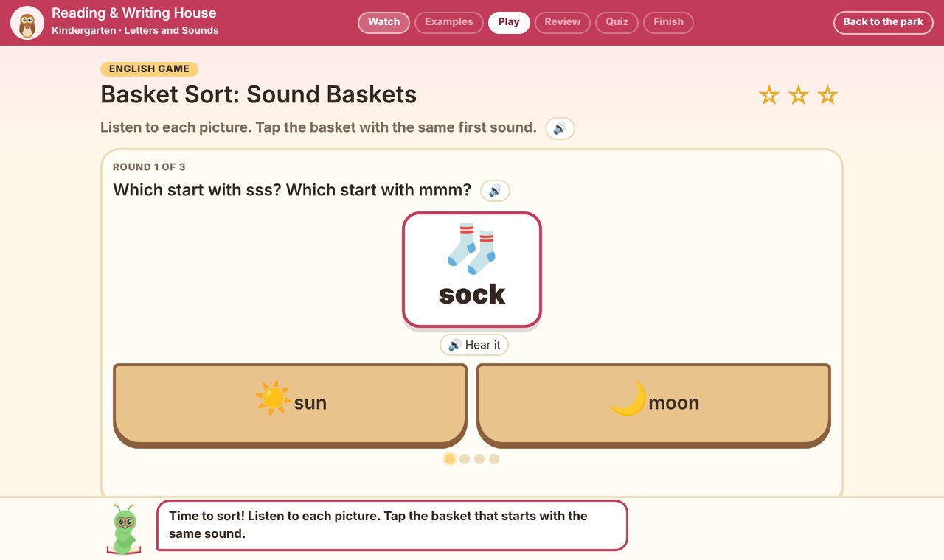Click the ENGLISH GAME badge
Image resolution: width=944 pixels, height=560 pixels.
pyautogui.click(x=149, y=69)
